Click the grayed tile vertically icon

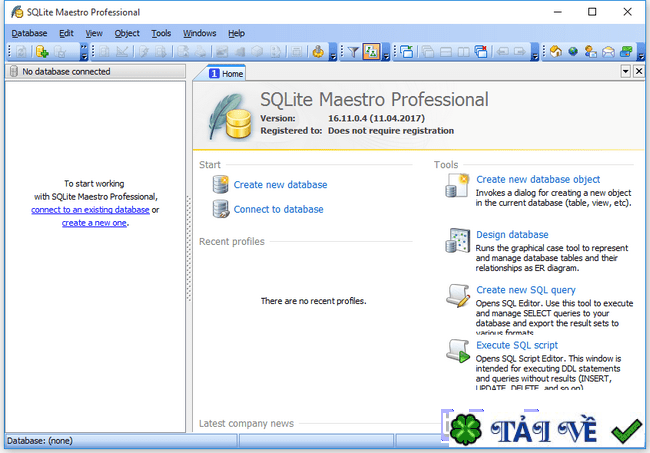pyautogui.click(x=463, y=52)
